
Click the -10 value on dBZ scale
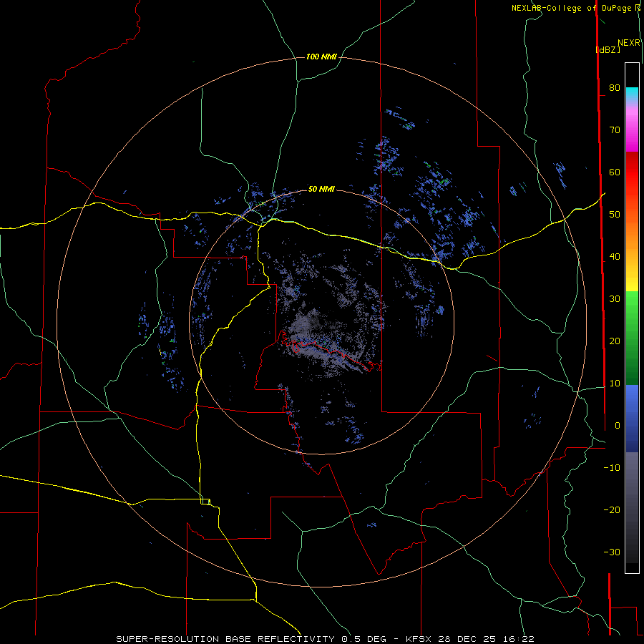pos(612,468)
